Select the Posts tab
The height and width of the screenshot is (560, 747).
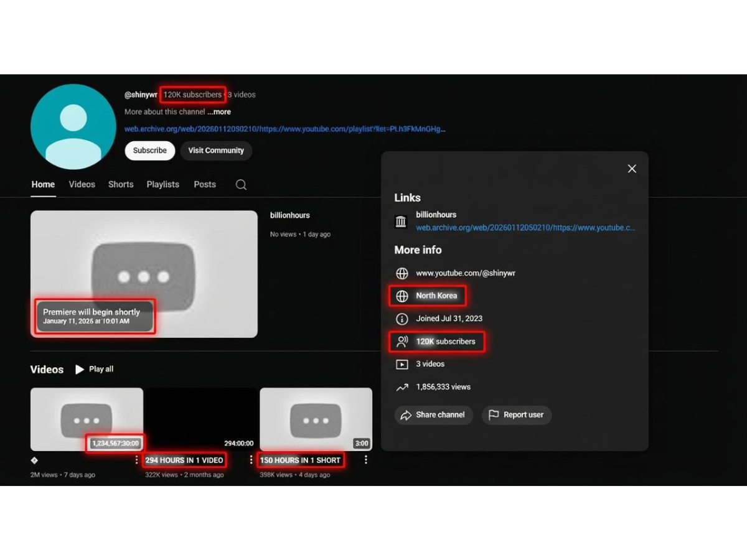point(204,185)
